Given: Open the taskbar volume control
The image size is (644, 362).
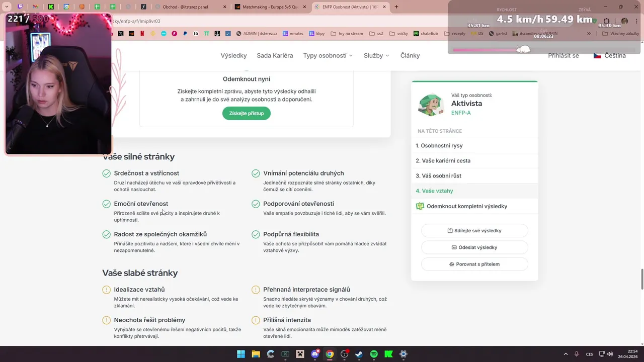Looking at the screenshot, I should pyautogui.click(x=610, y=354).
